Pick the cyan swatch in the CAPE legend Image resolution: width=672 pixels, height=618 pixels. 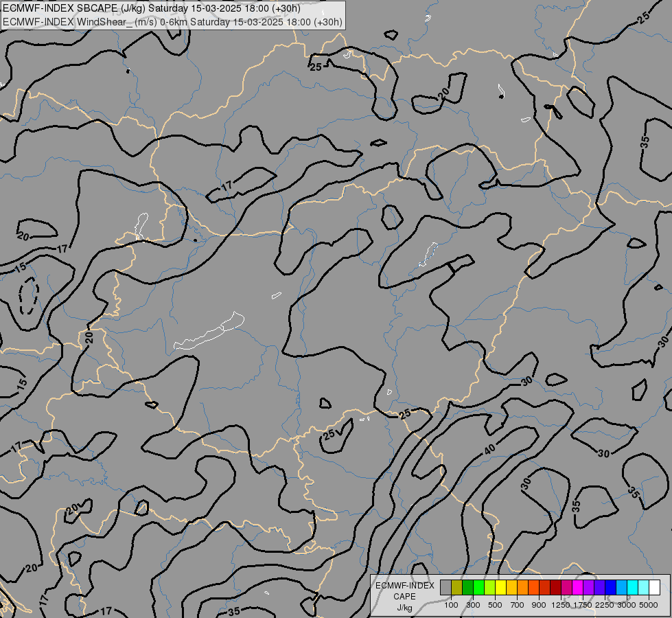tap(633, 587)
